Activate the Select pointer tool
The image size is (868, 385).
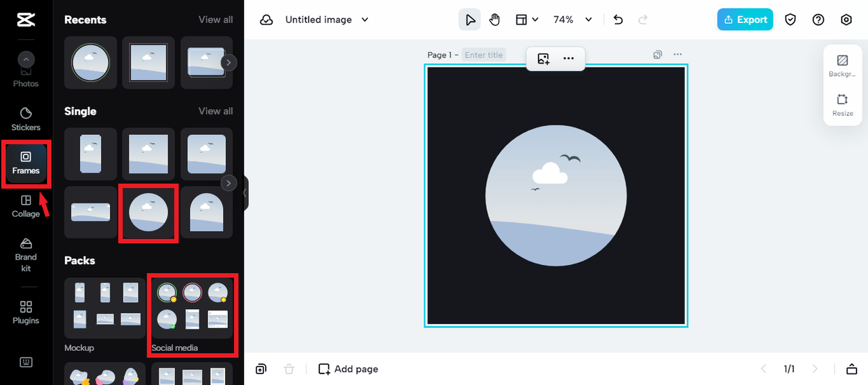469,20
